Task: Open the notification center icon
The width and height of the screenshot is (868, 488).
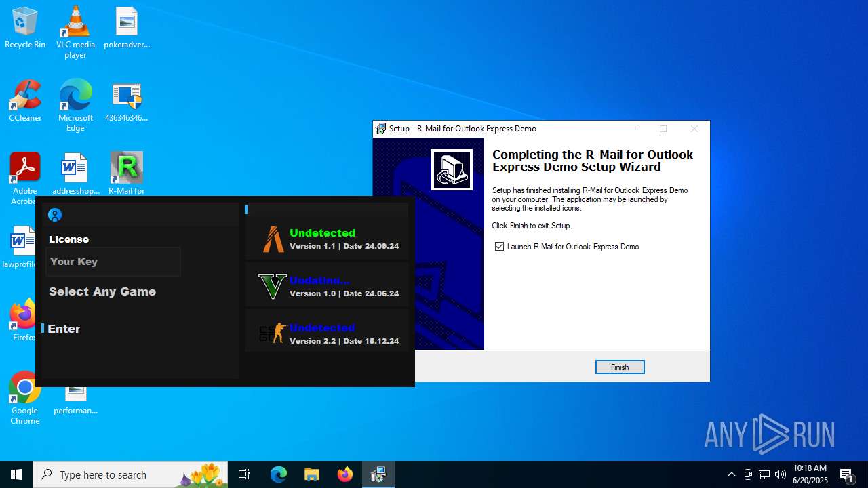Action: [846, 474]
